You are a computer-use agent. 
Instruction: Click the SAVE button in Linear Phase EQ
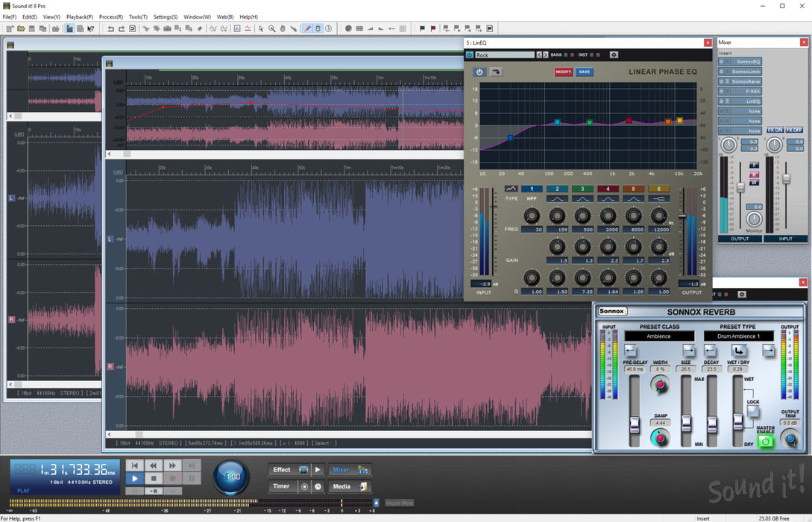tap(585, 72)
